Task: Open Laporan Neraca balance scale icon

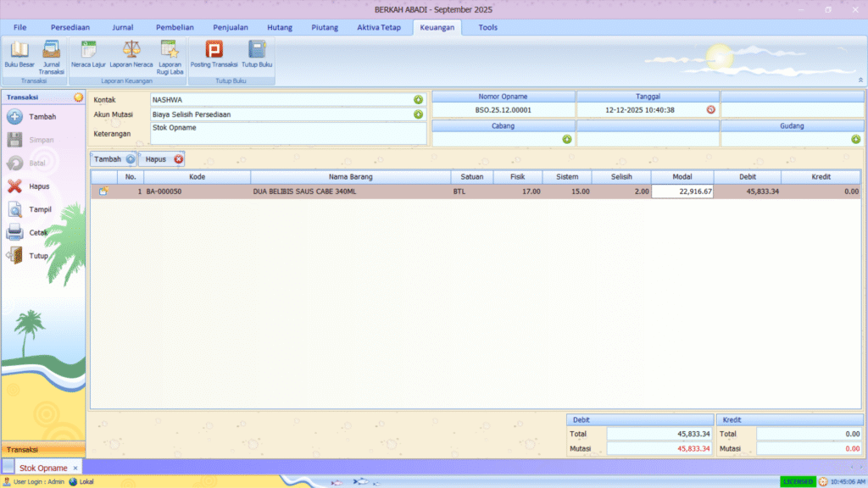Action: (131, 51)
